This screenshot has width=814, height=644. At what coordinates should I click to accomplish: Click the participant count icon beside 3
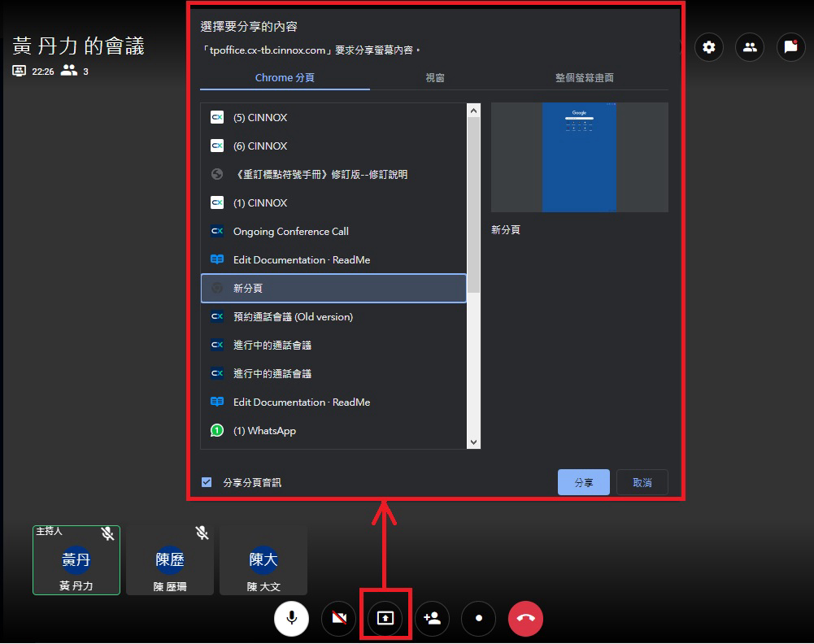pos(68,70)
